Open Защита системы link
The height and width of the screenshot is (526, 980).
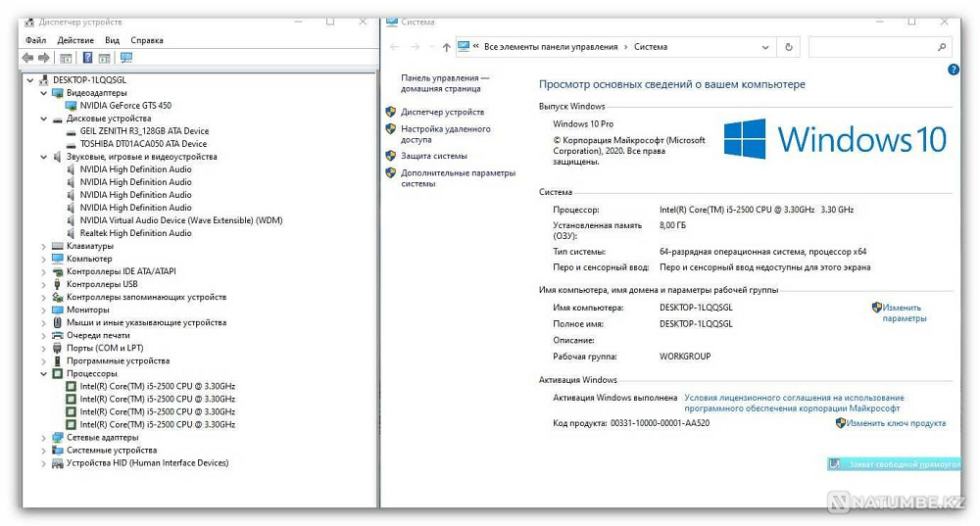coord(434,156)
